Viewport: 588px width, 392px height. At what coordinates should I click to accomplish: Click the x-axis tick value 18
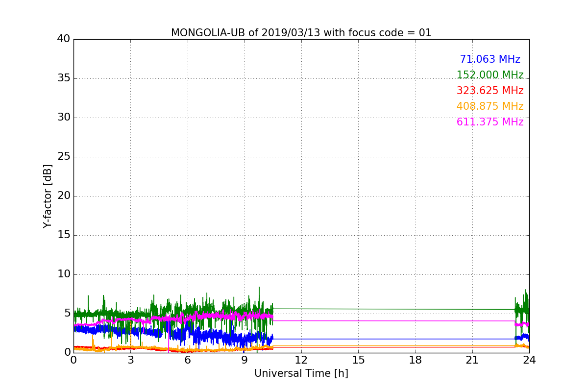[x=415, y=360]
